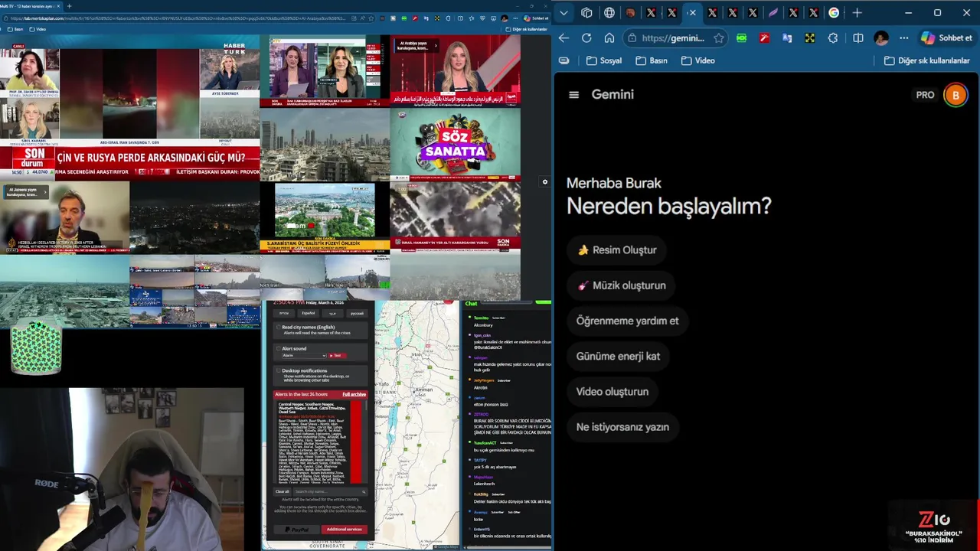Enable Read city names (English) checkbox
The height and width of the screenshot is (551, 980).
click(x=278, y=328)
